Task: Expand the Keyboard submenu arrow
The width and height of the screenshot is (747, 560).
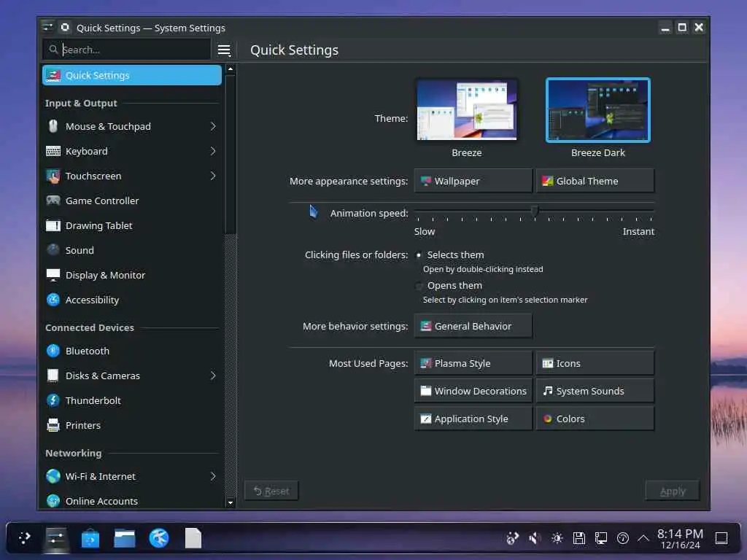Action: (213, 151)
